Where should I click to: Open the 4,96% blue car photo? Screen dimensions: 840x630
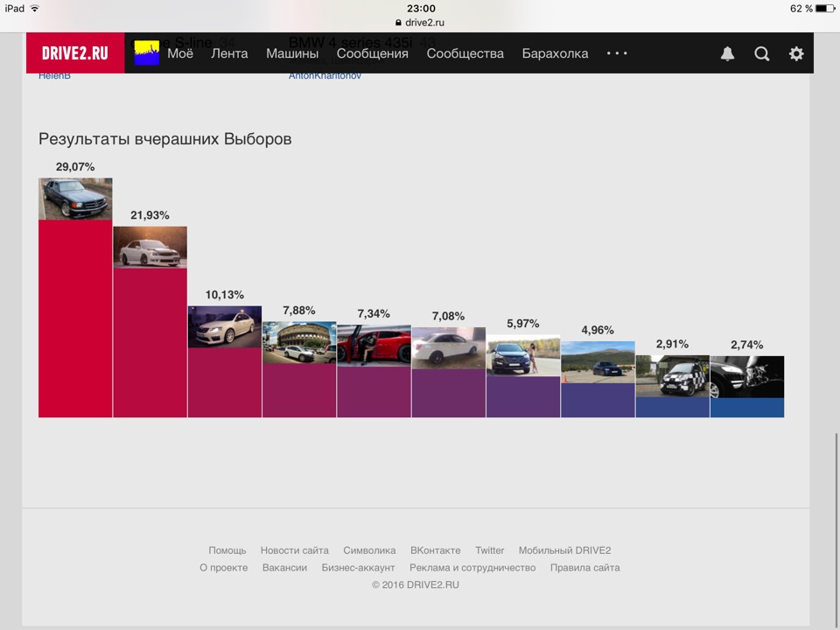point(598,362)
